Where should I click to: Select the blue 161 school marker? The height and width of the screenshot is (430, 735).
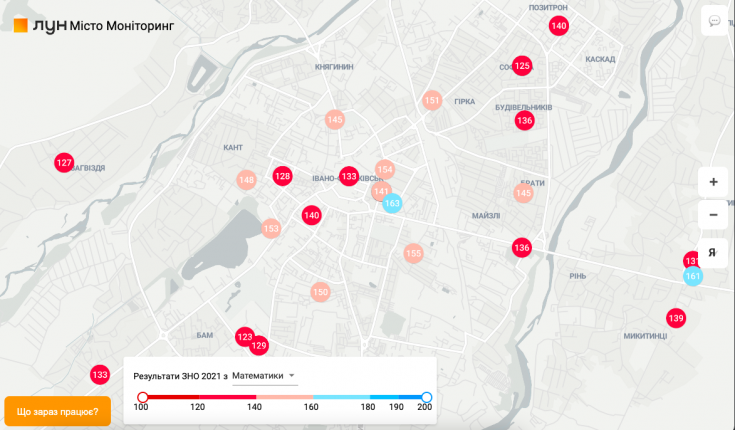pyautogui.click(x=693, y=275)
